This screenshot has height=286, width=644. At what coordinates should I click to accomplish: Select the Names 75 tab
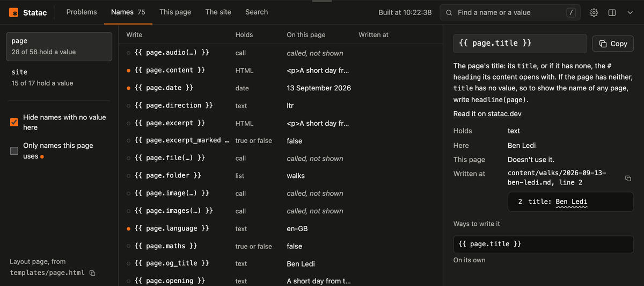click(x=128, y=12)
